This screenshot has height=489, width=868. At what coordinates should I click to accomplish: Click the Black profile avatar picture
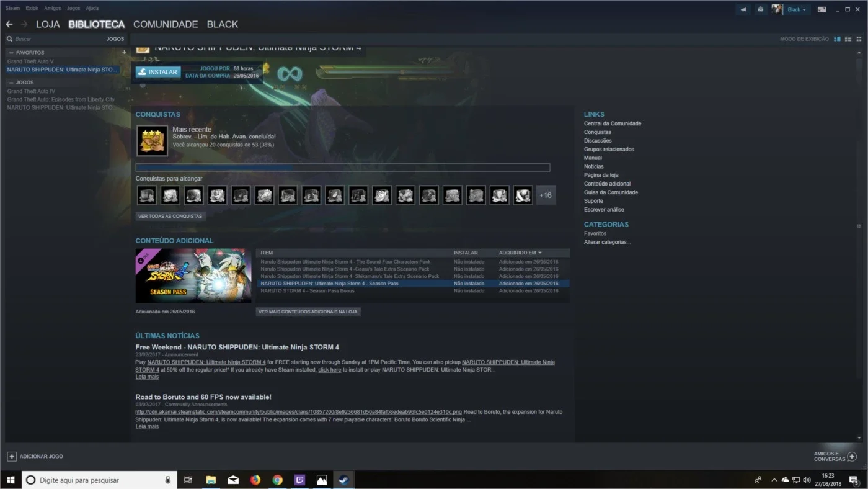pyautogui.click(x=777, y=9)
